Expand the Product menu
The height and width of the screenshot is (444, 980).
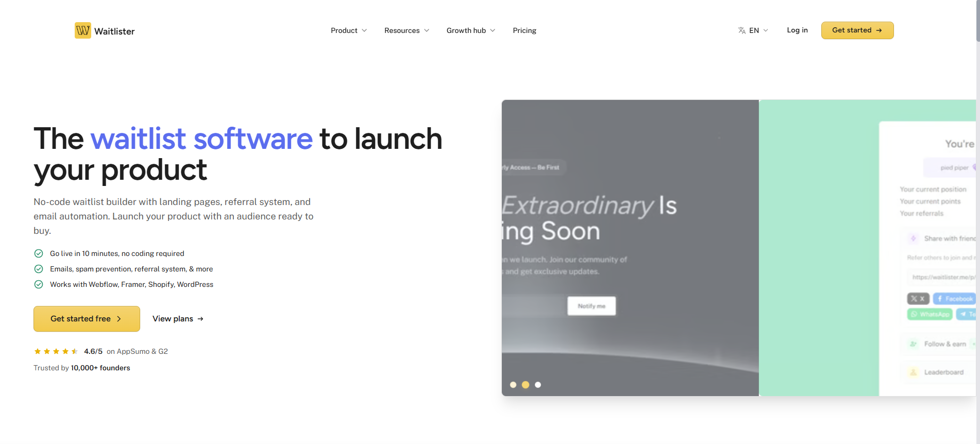(x=349, y=30)
